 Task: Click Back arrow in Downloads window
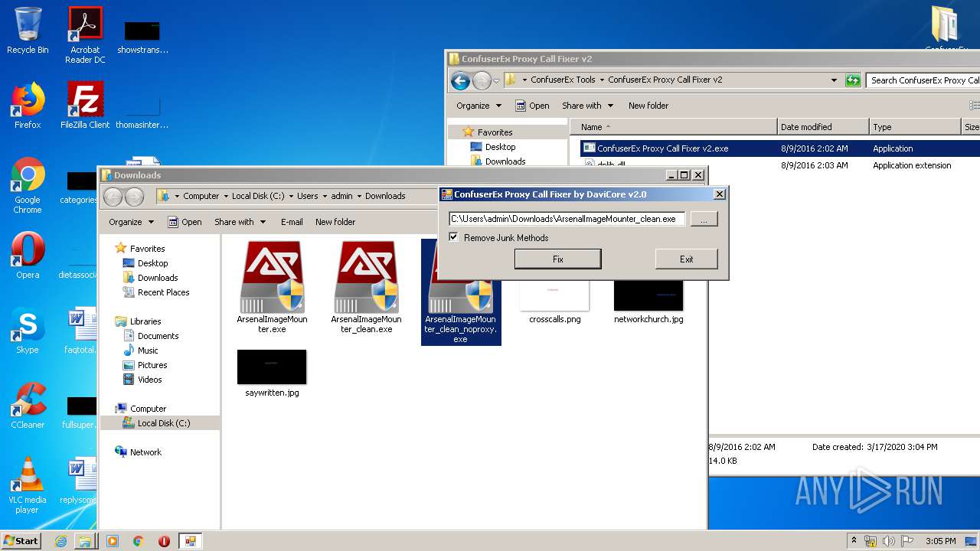click(x=113, y=197)
